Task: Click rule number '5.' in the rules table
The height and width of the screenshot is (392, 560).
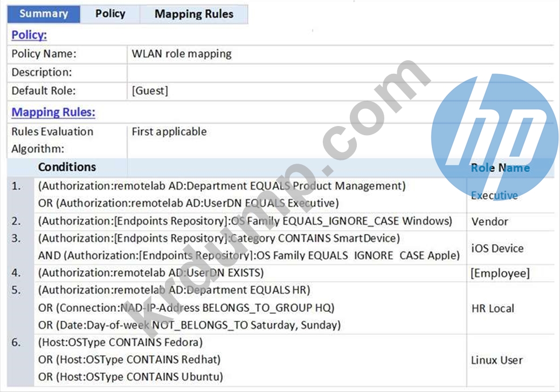Action: coord(16,290)
